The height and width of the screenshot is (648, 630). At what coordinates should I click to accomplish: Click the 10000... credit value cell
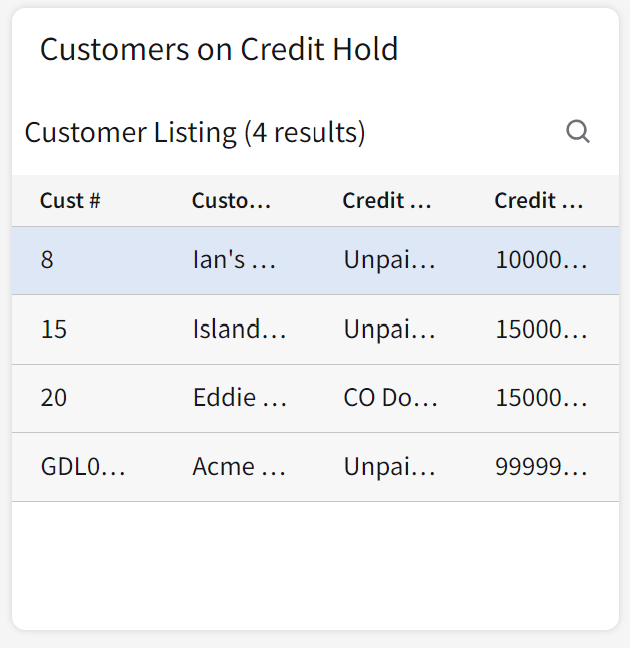coord(541,260)
